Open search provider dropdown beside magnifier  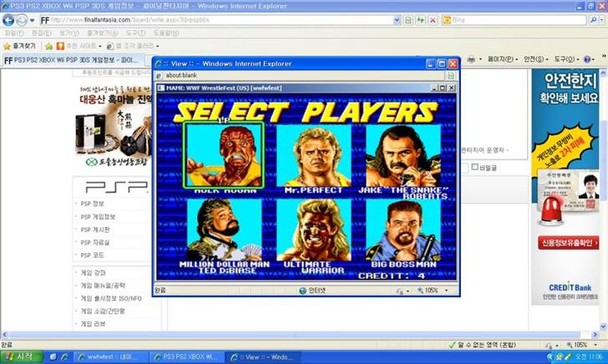602,20
